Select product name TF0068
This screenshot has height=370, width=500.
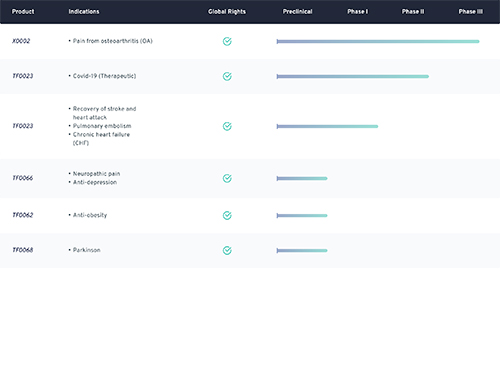click(x=23, y=250)
